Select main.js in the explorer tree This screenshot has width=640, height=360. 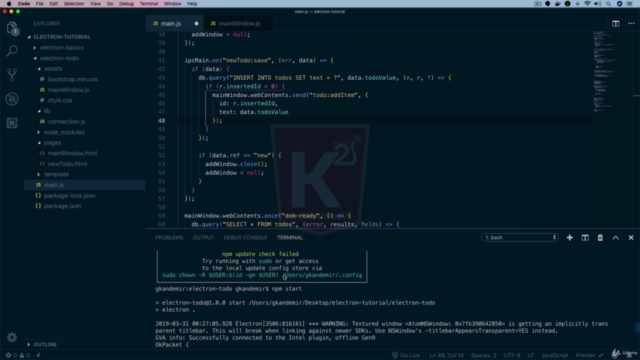point(54,185)
